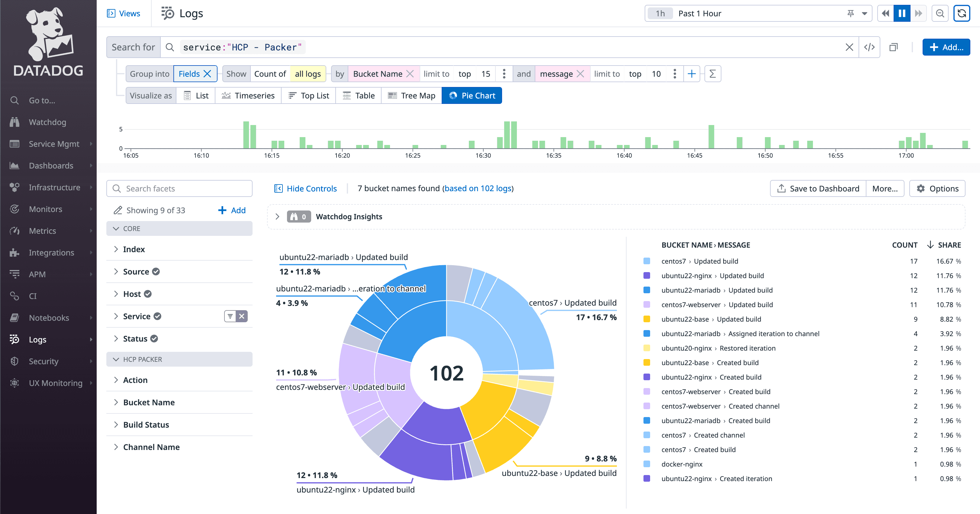Image resolution: width=980 pixels, height=514 pixels.
Task: Click the copy query icon
Action: coord(893,47)
